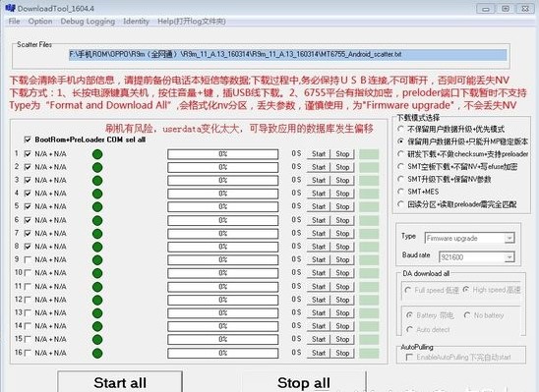Choose Full speed DA download option
This screenshot has width=539, height=392.
408,290
